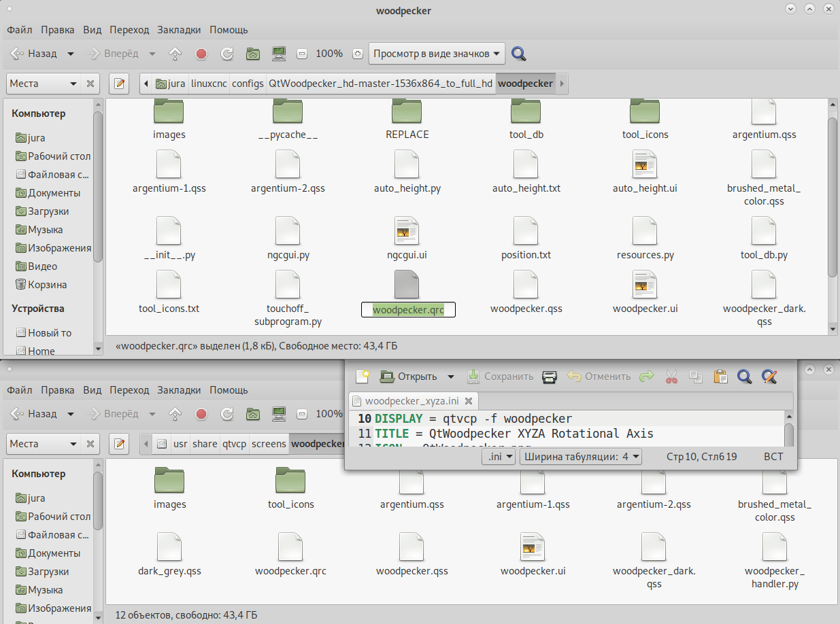Open search in the upper file manager

click(519, 54)
